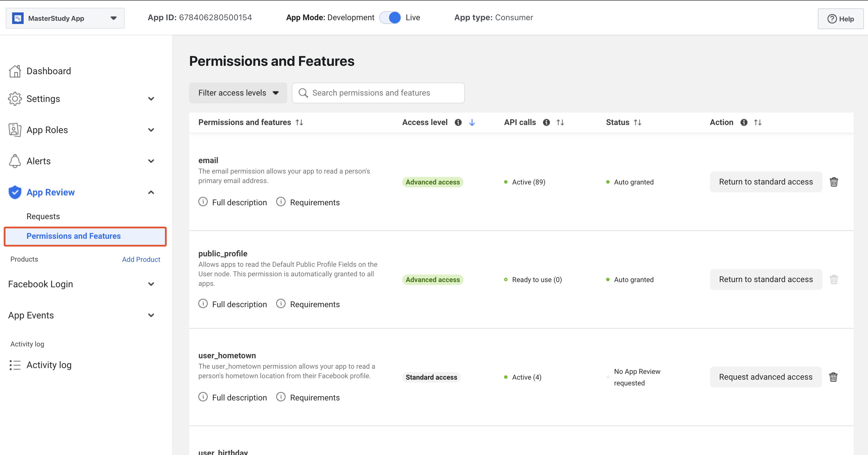Open Filter access levels dropdown
The image size is (868, 455).
pos(238,93)
